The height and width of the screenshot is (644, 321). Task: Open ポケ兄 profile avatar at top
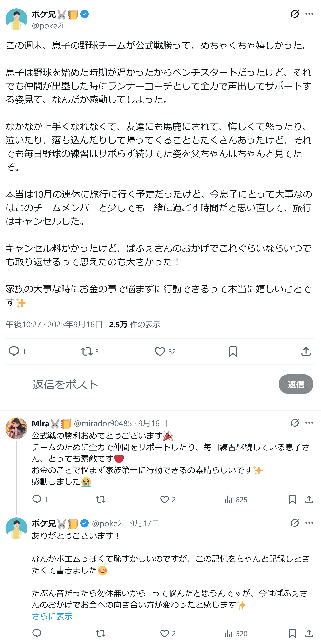pyautogui.click(x=16, y=19)
